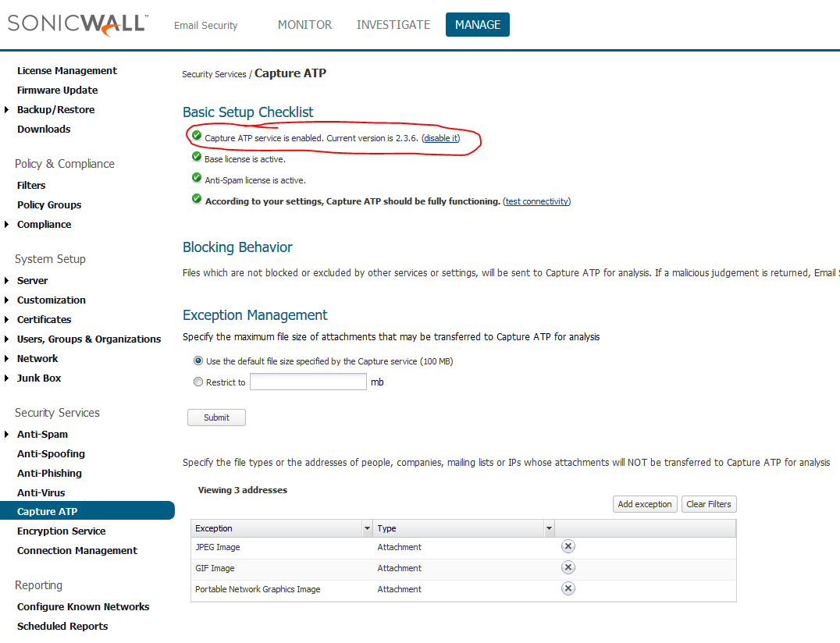Click the Attachment type in GIF row
Viewport: 840px width, 643px height.
[x=399, y=568]
